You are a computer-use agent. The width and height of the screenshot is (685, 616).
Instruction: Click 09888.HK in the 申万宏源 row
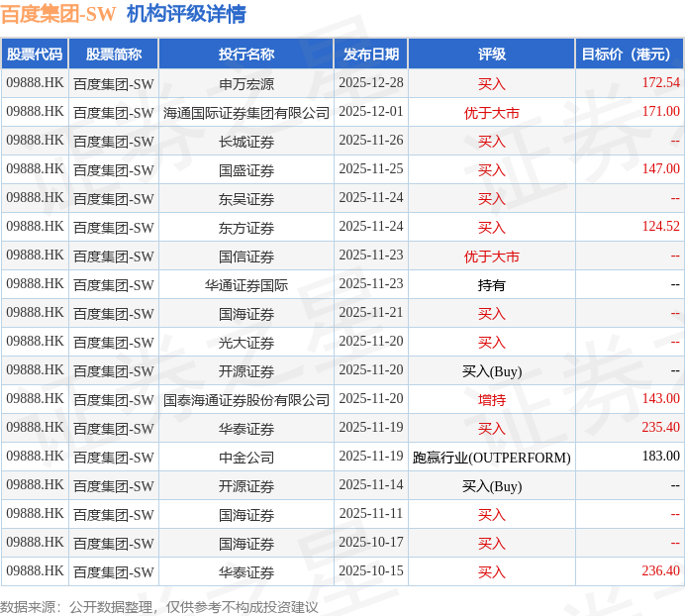pyautogui.click(x=35, y=82)
